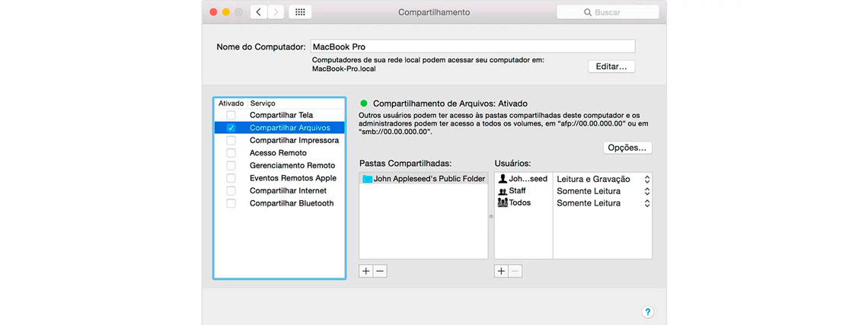This screenshot has height=325, width=868.
Task: Add a user with plus button
Action: tap(501, 271)
